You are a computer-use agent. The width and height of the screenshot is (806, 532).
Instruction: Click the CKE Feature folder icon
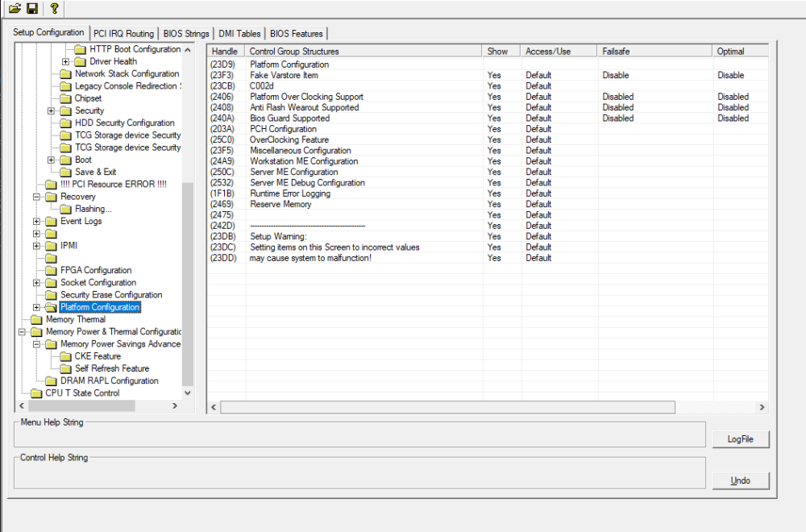66,356
